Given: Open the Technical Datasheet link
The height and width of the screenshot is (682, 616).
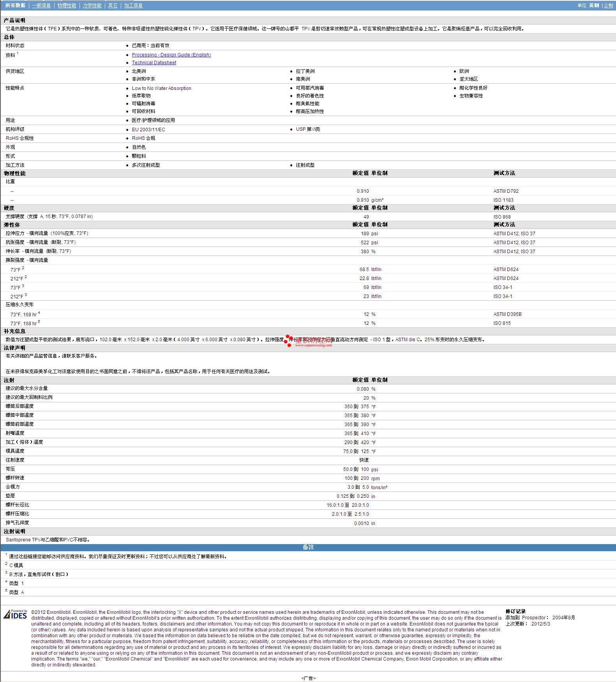Looking at the screenshot, I should coord(154,63).
